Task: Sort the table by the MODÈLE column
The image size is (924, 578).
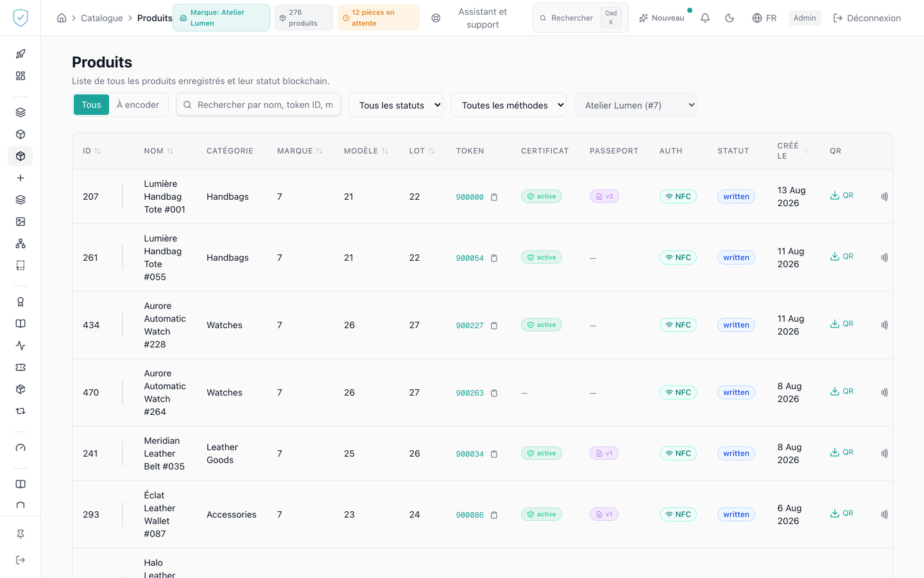Action: (366, 151)
